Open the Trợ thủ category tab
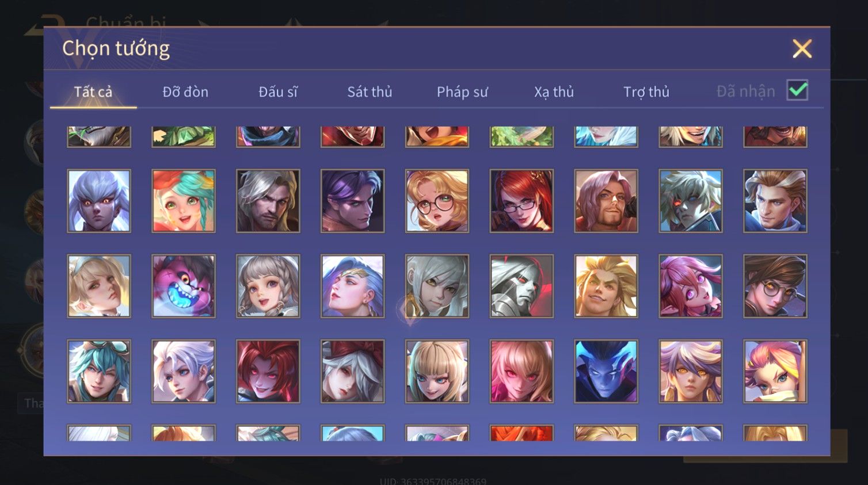Viewport: 868px width, 485px height. pos(646,91)
